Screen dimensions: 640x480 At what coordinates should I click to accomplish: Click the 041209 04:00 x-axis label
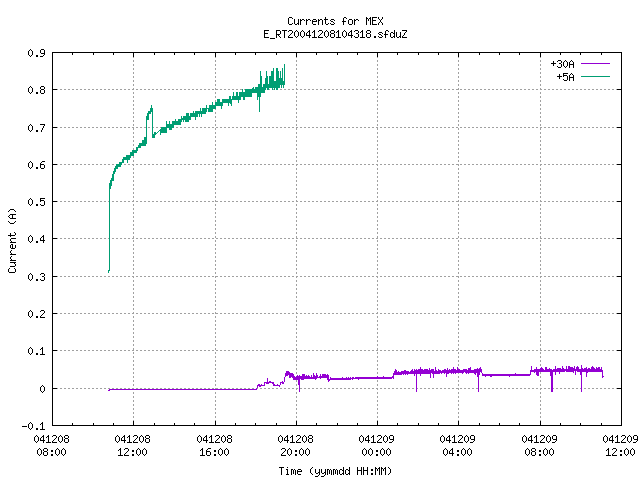click(x=458, y=445)
